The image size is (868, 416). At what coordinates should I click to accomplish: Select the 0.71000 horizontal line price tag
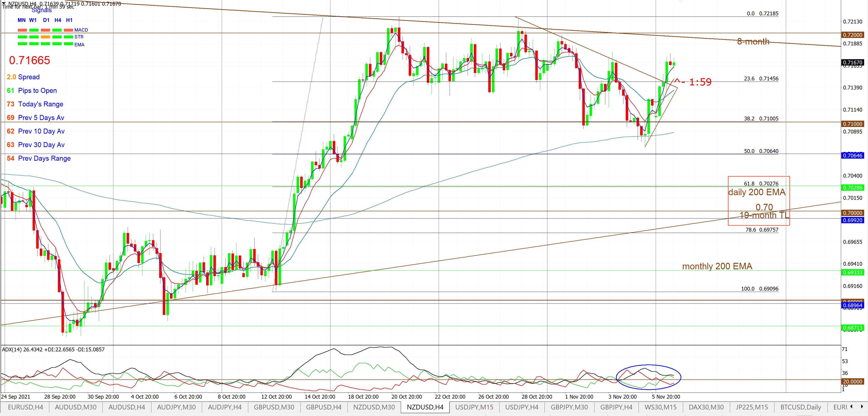pyautogui.click(x=852, y=124)
